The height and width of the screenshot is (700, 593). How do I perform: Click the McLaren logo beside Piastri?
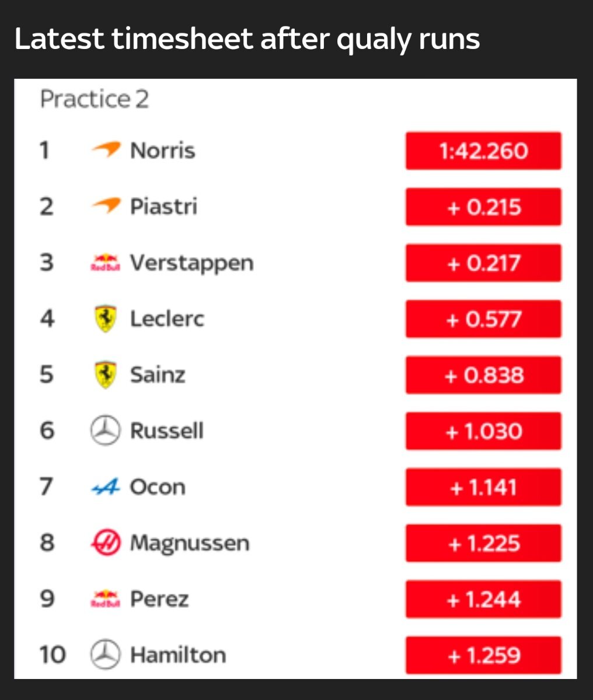tap(106, 206)
